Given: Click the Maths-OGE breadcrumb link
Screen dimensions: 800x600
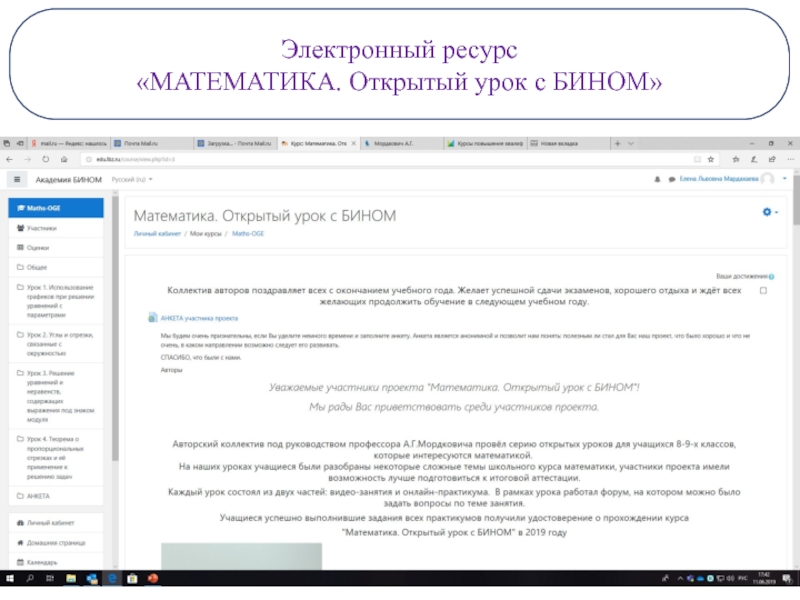Looking at the screenshot, I should pos(248,234).
